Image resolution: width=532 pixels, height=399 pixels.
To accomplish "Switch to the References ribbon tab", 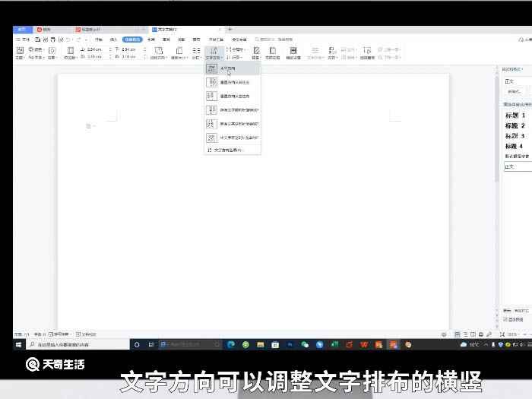I will 151,40.
